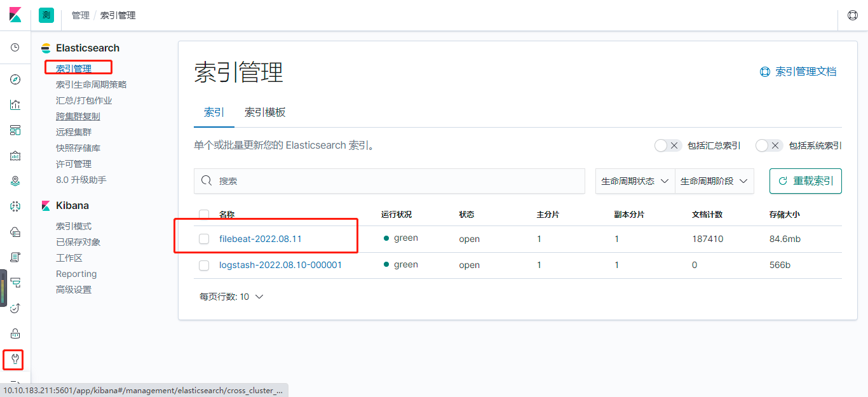Open the 生命周期阶段 filter dropdown
The image size is (868, 397).
[714, 181]
